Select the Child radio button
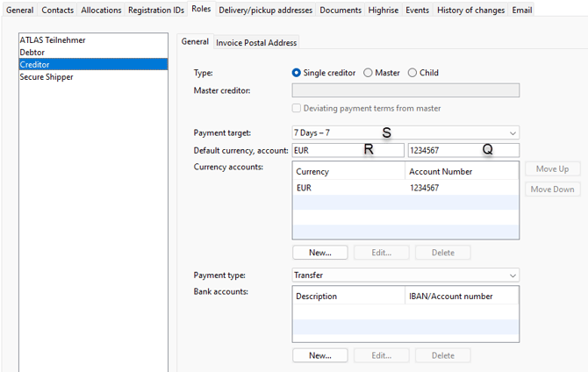Image resolution: width=588 pixels, height=372 pixels. tap(412, 73)
